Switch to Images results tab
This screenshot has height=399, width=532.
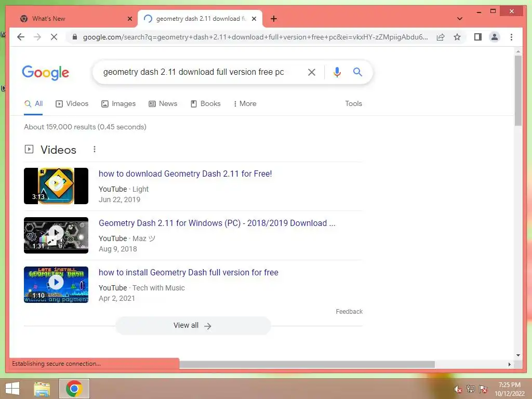(118, 104)
